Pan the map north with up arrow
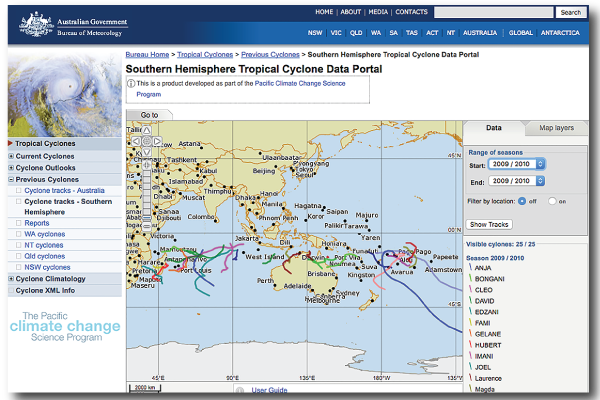 146,131
